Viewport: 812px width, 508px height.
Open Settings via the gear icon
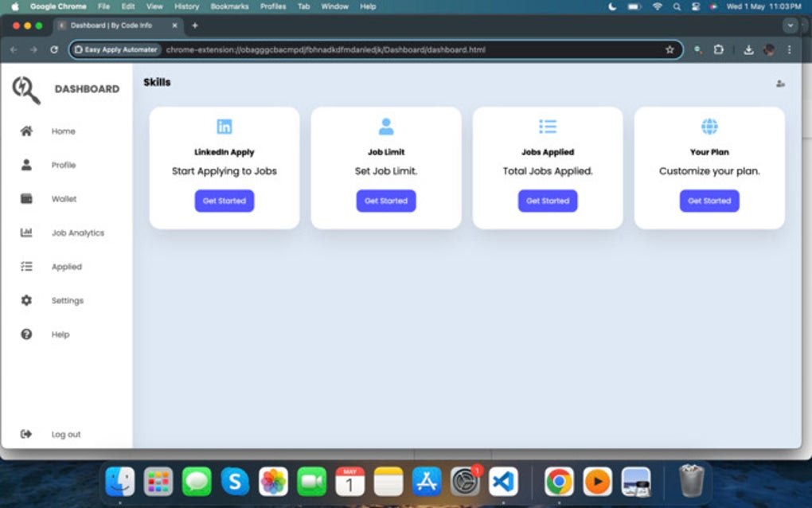pyautogui.click(x=27, y=300)
